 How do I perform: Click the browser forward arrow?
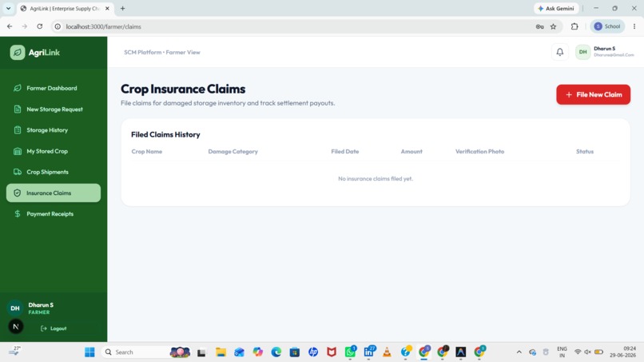[x=25, y=26]
